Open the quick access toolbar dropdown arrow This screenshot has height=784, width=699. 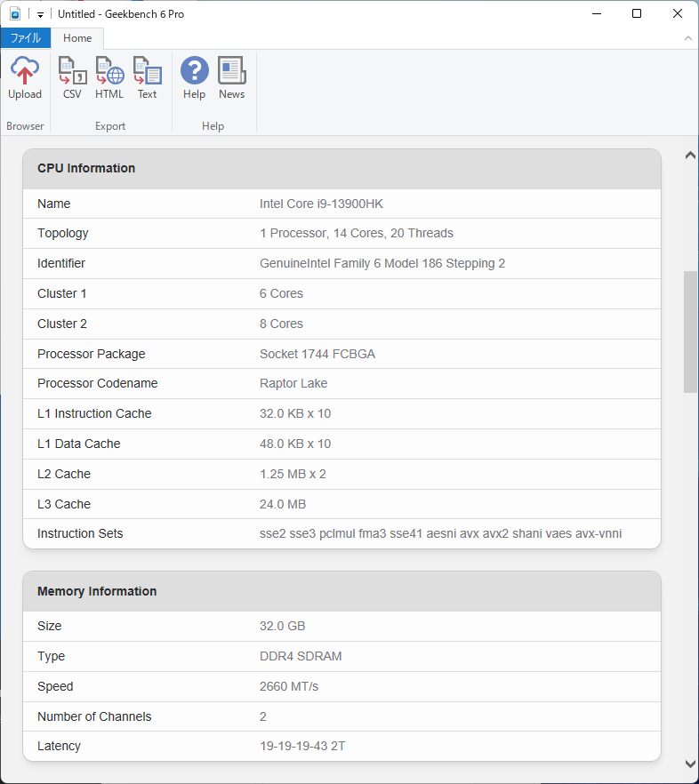click(x=41, y=15)
